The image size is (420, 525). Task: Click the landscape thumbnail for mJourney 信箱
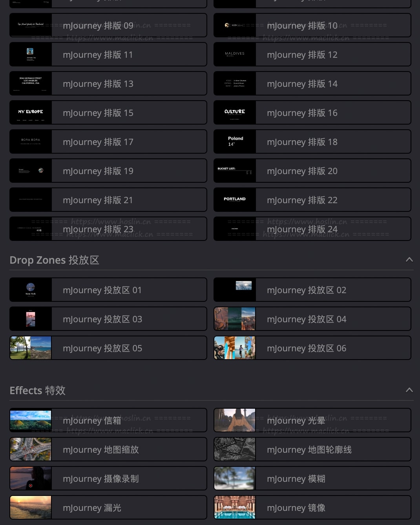[x=31, y=420]
